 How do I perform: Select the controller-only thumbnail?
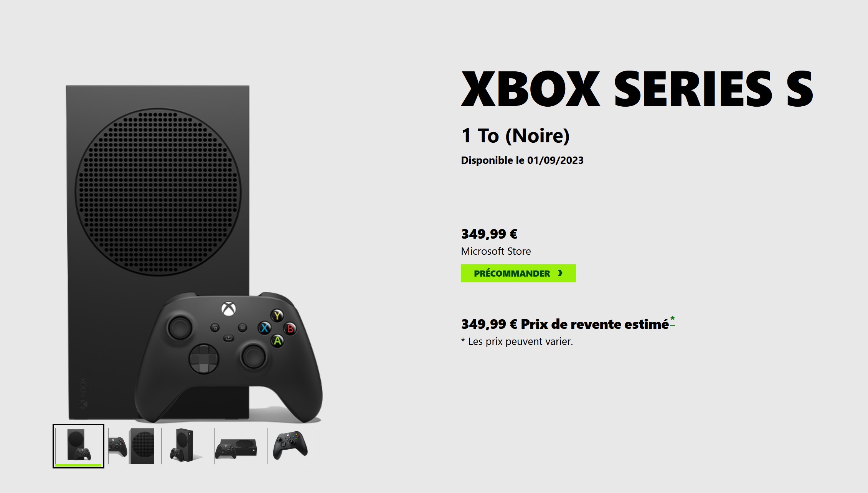pos(290,446)
